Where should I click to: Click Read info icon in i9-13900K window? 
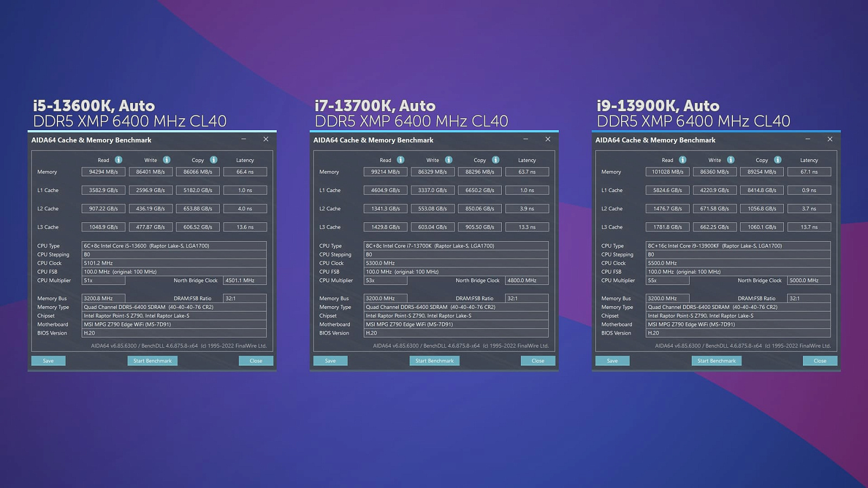(x=682, y=160)
